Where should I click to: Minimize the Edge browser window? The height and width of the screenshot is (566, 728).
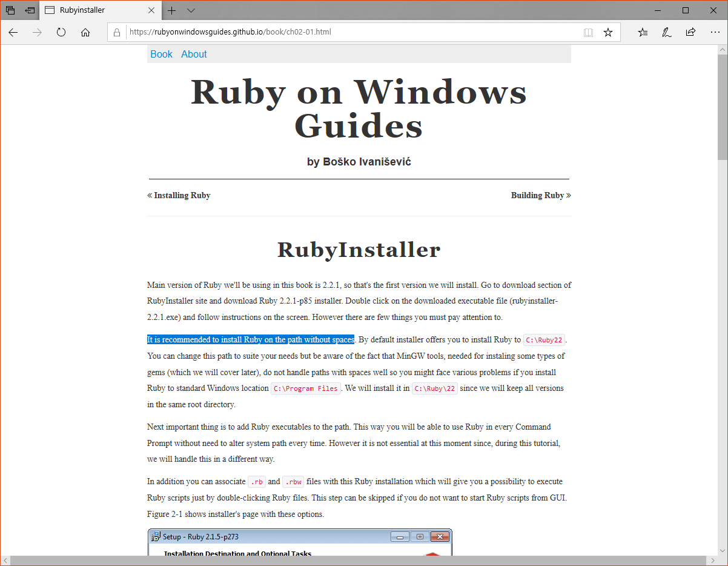pyautogui.click(x=658, y=10)
